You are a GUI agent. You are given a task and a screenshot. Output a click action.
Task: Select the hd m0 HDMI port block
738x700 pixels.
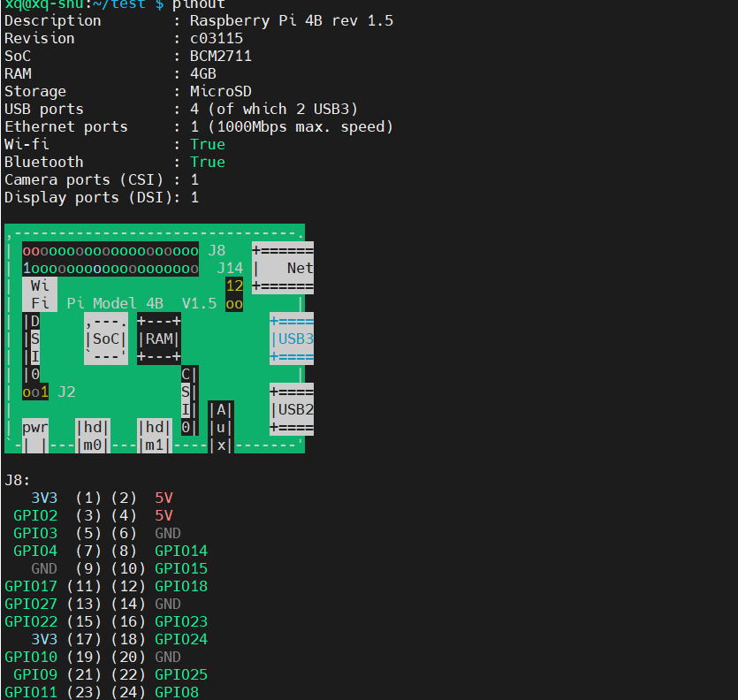tap(93, 436)
